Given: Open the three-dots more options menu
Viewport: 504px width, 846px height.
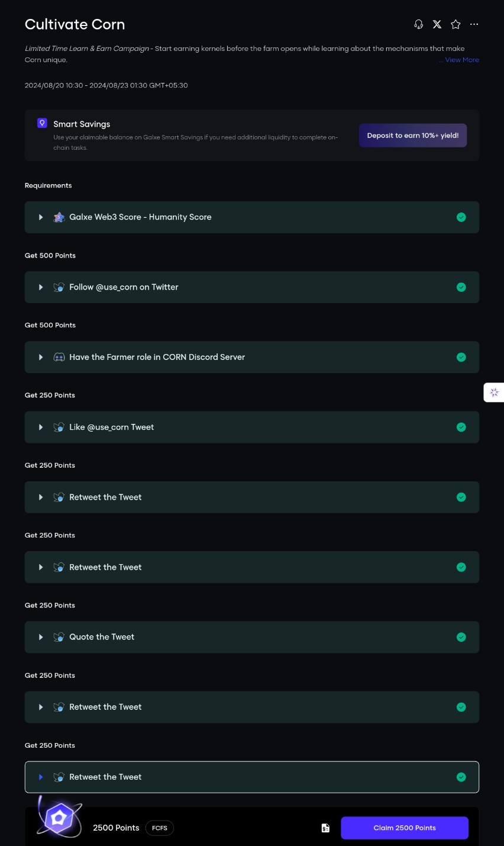Looking at the screenshot, I should tap(474, 24).
